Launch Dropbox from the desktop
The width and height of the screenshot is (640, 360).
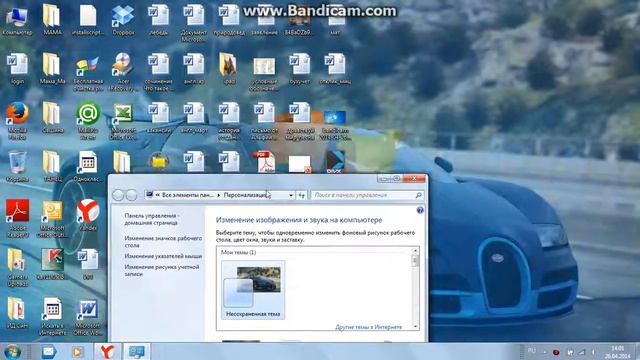click(123, 20)
